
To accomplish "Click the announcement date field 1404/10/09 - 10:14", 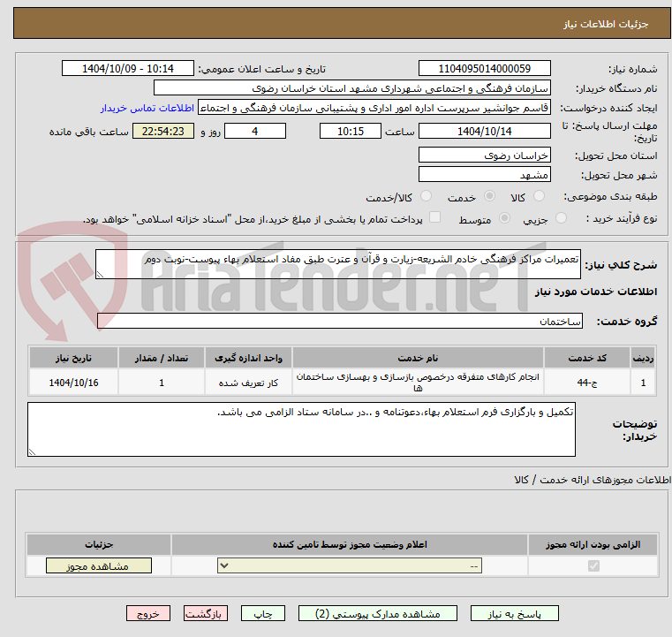I will (128, 68).
